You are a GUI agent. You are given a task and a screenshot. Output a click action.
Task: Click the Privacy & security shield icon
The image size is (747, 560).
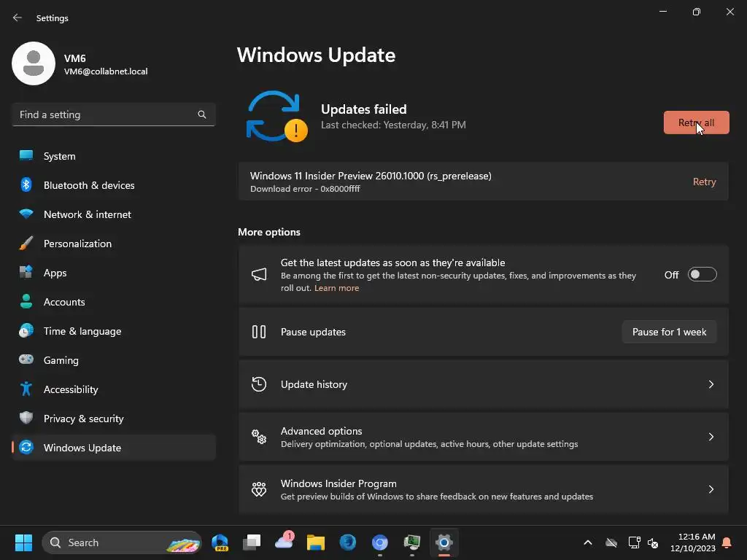[26, 418]
